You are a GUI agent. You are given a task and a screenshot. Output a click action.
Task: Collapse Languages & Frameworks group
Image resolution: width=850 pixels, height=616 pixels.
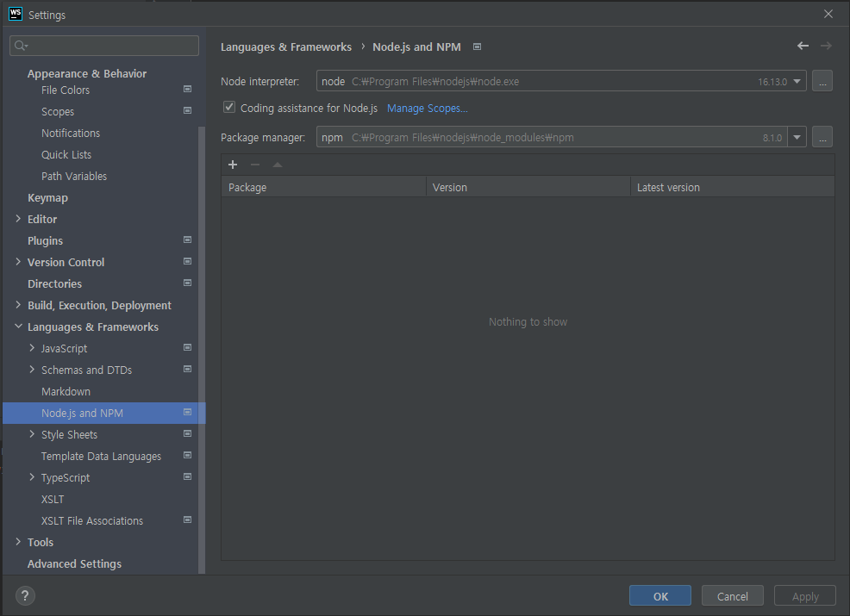pyautogui.click(x=18, y=327)
